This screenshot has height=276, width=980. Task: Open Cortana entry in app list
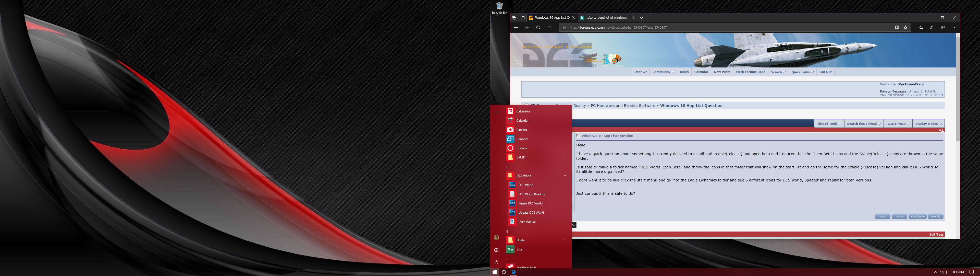tap(538, 148)
